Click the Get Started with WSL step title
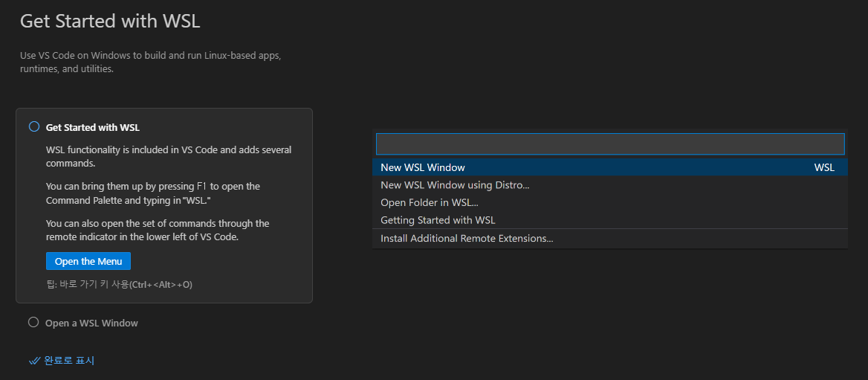This screenshot has height=380, width=868. coord(92,127)
